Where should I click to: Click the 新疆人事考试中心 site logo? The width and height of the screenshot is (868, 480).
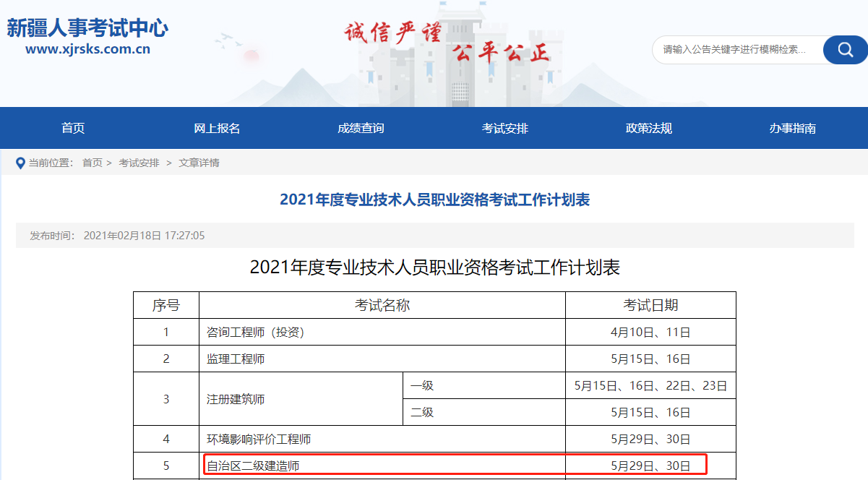coord(87,27)
